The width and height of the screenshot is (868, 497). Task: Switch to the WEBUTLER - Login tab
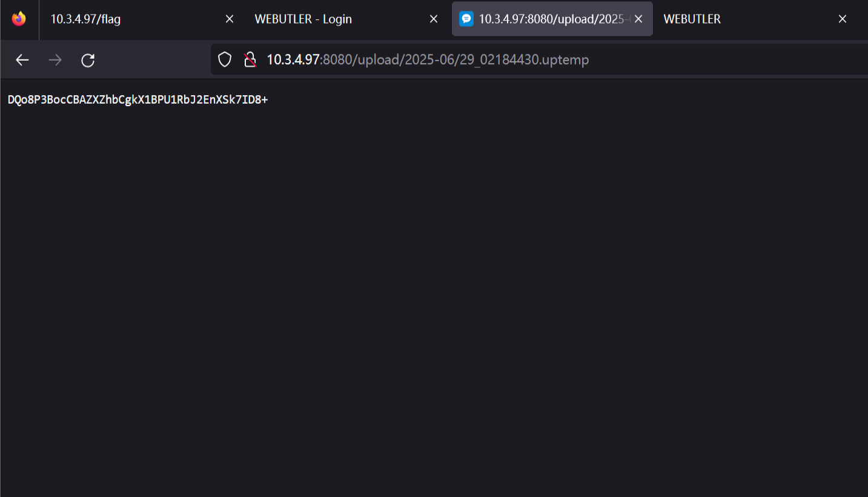(333, 19)
